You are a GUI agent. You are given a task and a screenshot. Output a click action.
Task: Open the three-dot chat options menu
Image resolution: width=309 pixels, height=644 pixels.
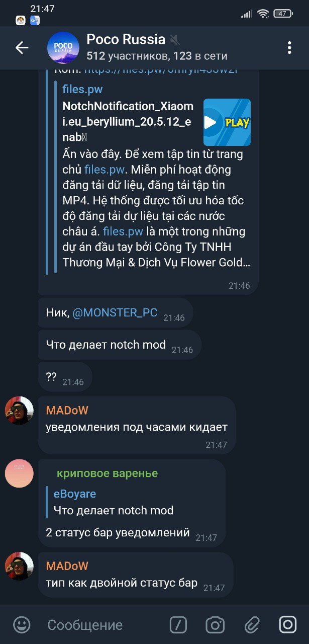[289, 48]
